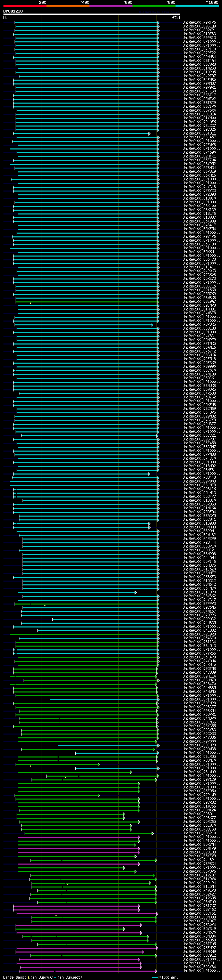Select hit label UniRef100_Q28E88
This screenshot has height=980, width=222.
pos(199,852)
